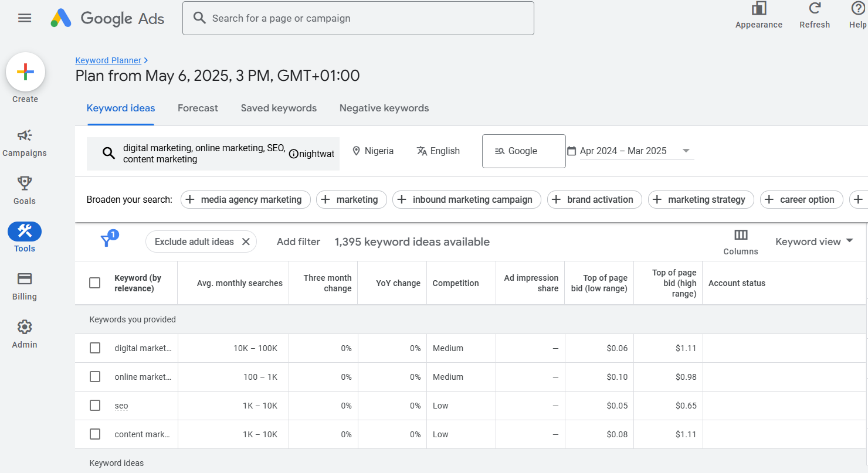Check the select-all keywords checkbox
Viewport: 868px width, 473px height.
click(x=94, y=282)
